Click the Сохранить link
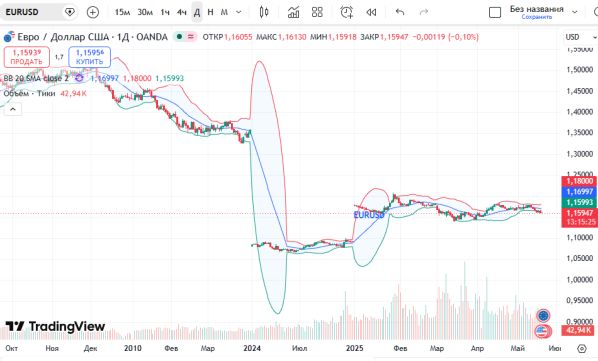 [x=537, y=17]
